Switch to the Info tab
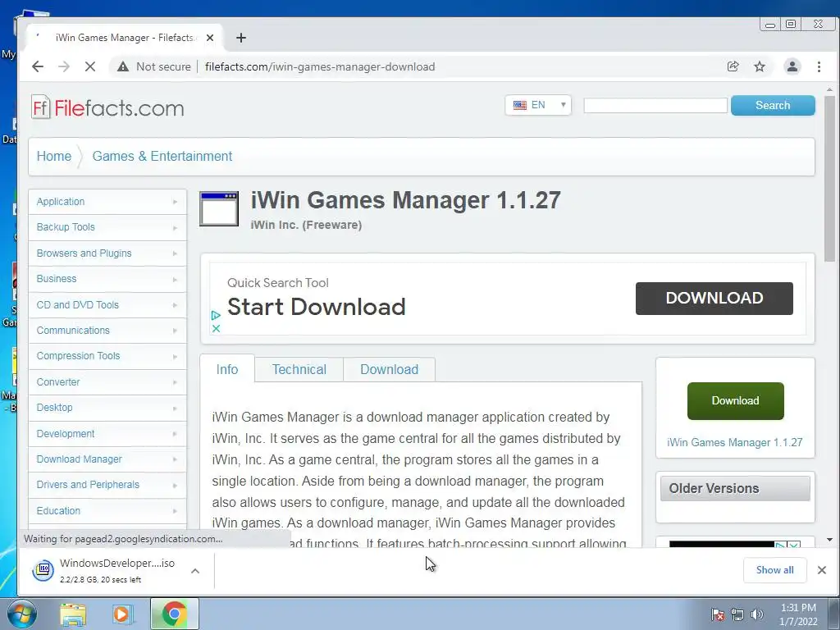Viewport: 840px width, 630px height. (227, 369)
